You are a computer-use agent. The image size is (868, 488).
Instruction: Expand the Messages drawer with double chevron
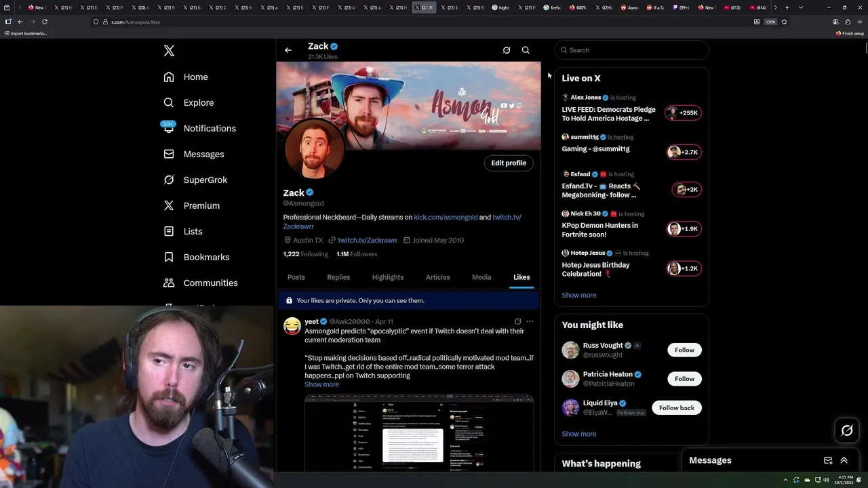tap(844, 460)
